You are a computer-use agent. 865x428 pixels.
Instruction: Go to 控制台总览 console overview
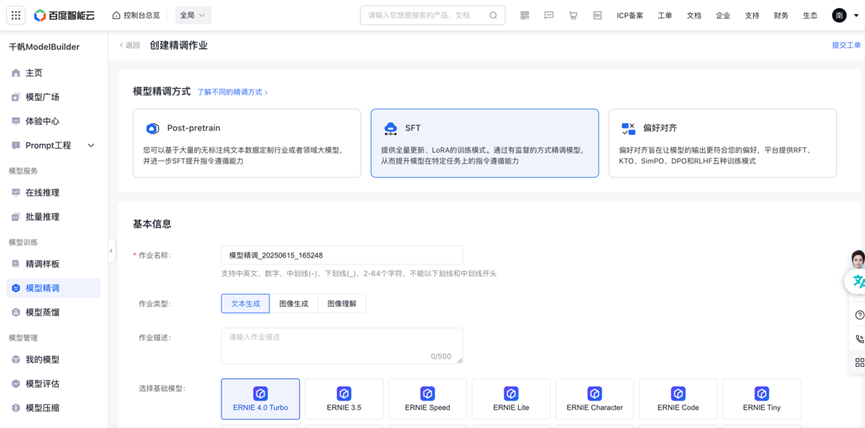(136, 15)
